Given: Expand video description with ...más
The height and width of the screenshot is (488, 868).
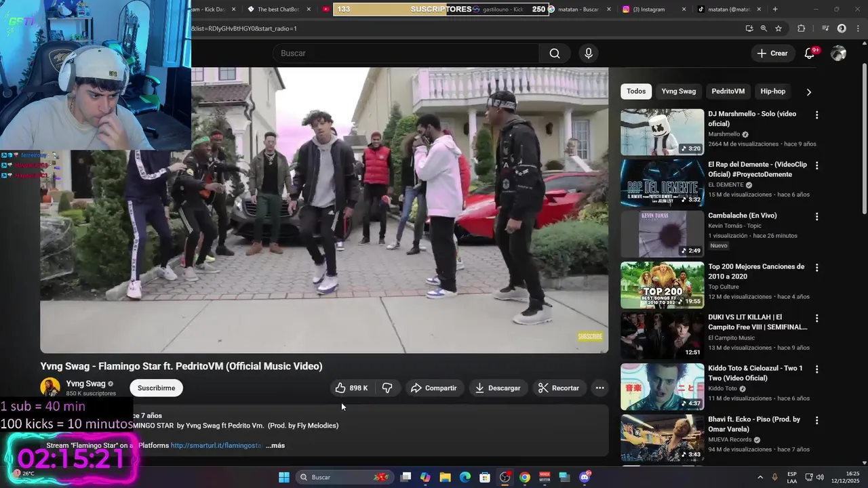Looking at the screenshot, I should 275,445.
